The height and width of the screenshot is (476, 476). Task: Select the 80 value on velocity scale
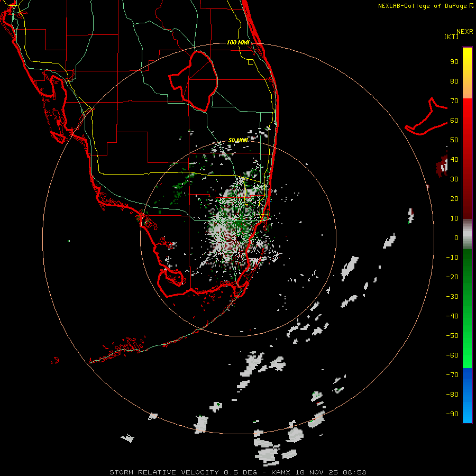[454, 81]
